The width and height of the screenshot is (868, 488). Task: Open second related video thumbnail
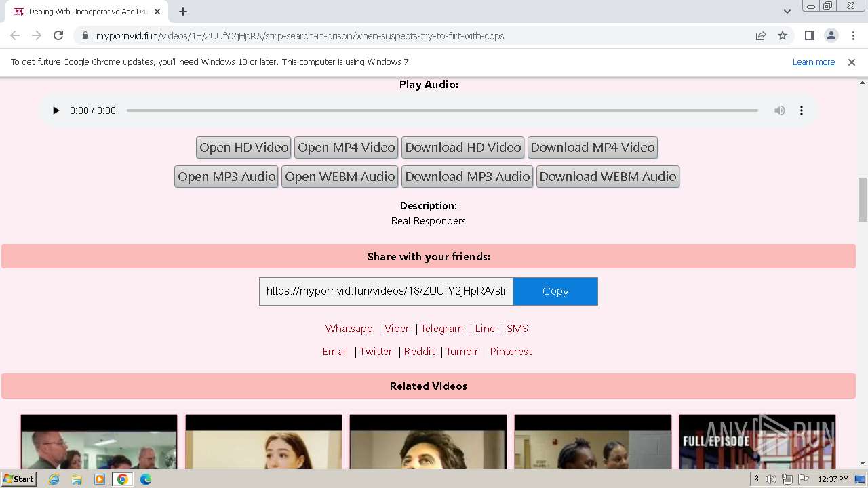tap(264, 442)
